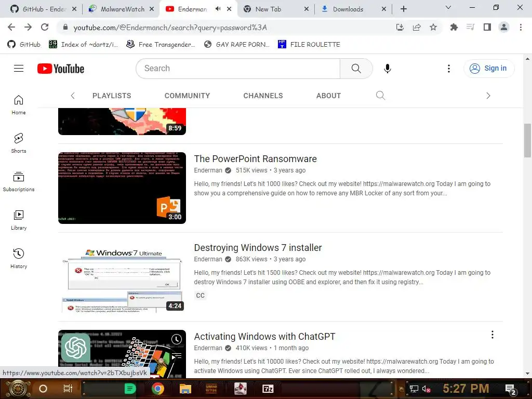Open Home in the YouTube sidebar
Screen dimensions: 532x399
tap(19, 105)
